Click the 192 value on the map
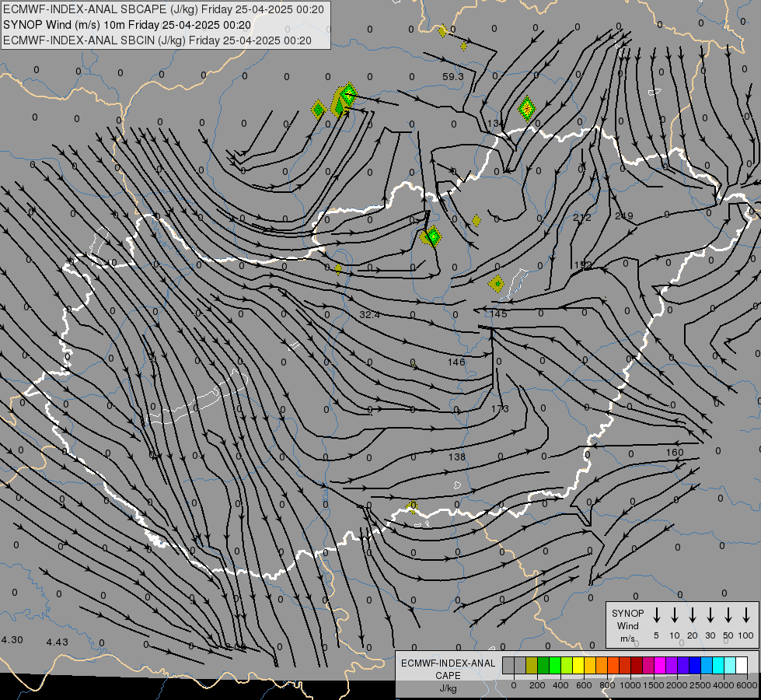The width and height of the screenshot is (761, 700). [583, 264]
